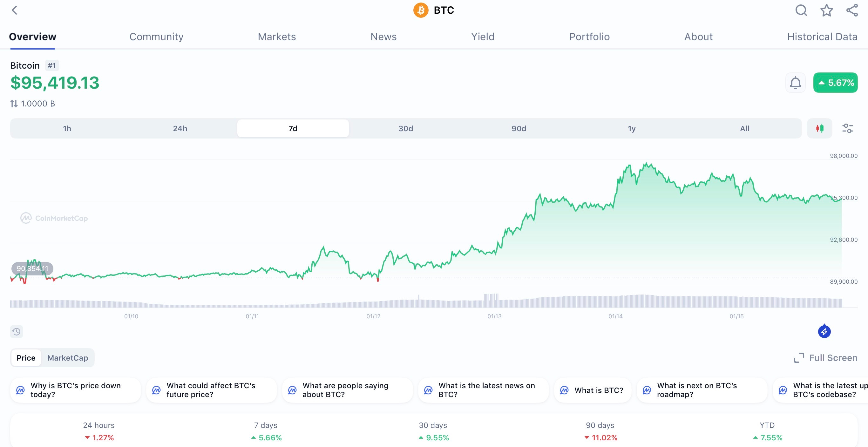Go back using the left chevron

coord(15,10)
